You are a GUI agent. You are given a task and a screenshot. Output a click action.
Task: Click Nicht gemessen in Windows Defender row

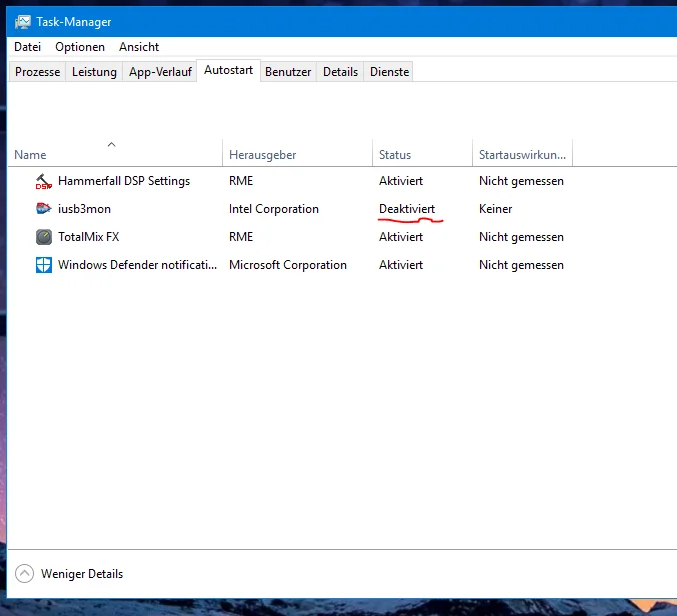pyautogui.click(x=521, y=265)
